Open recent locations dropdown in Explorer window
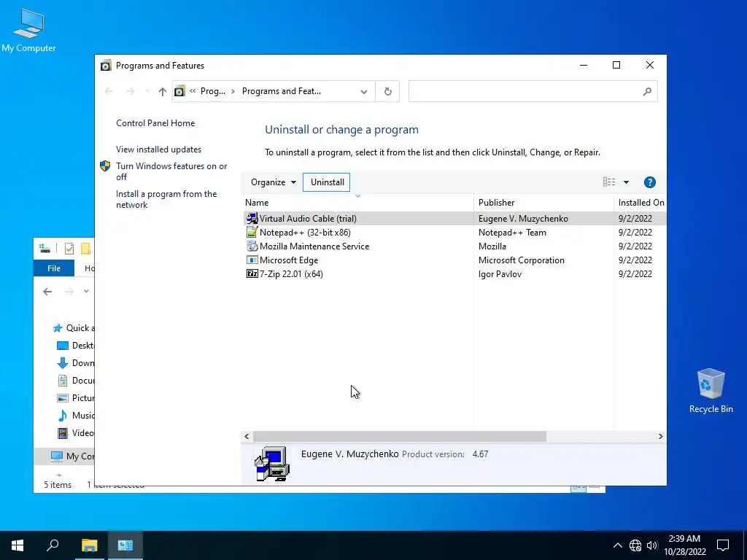This screenshot has height=560, width=747. (x=86, y=292)
